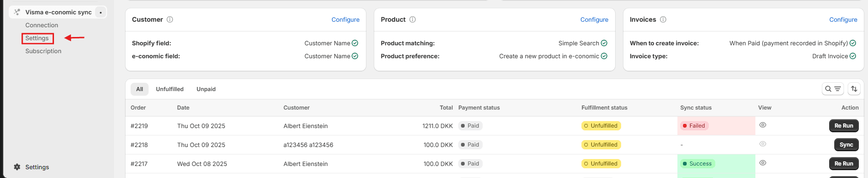The image size is (868, 178).
Task: Click Unfulfilled badge for order #2219
Action: 601,126
